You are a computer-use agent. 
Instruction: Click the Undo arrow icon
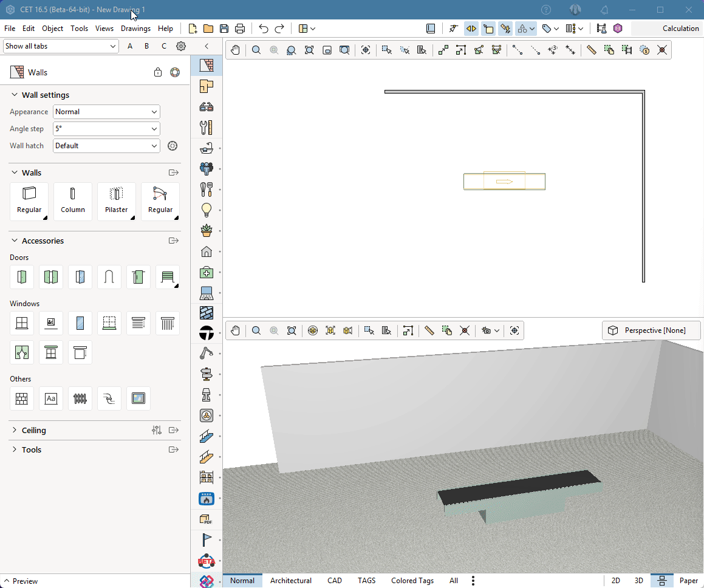263,29
